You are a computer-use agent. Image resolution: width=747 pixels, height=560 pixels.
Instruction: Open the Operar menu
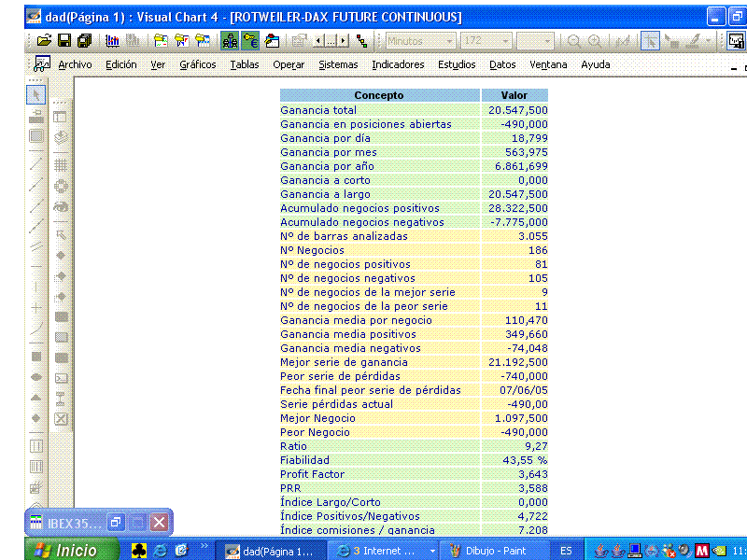(x=289, y=64)
